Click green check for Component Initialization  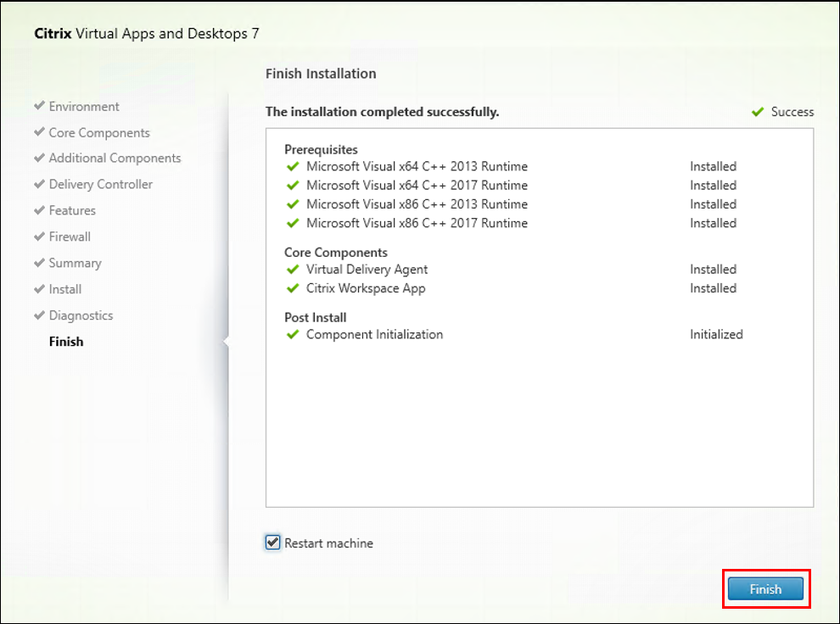click(x=293, y=335)
